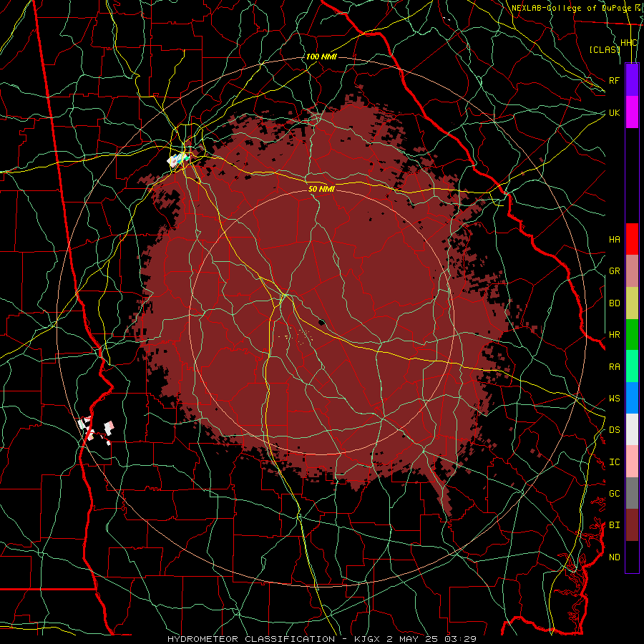
Task: Click the 03:29 timestamp in the footer
Action: [x=460, y=639]
